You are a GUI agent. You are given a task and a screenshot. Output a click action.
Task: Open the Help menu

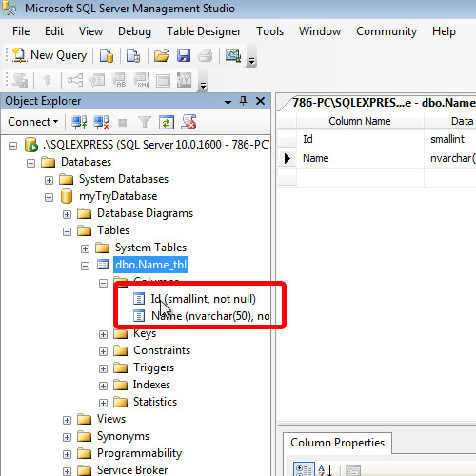(444, 31)
